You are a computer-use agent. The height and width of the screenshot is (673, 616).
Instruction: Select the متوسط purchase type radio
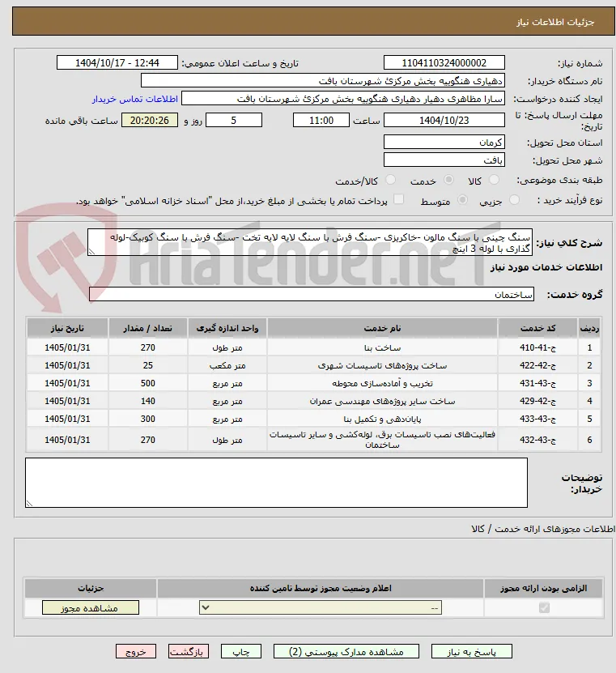pyautogui.click(x=462, y=200)
